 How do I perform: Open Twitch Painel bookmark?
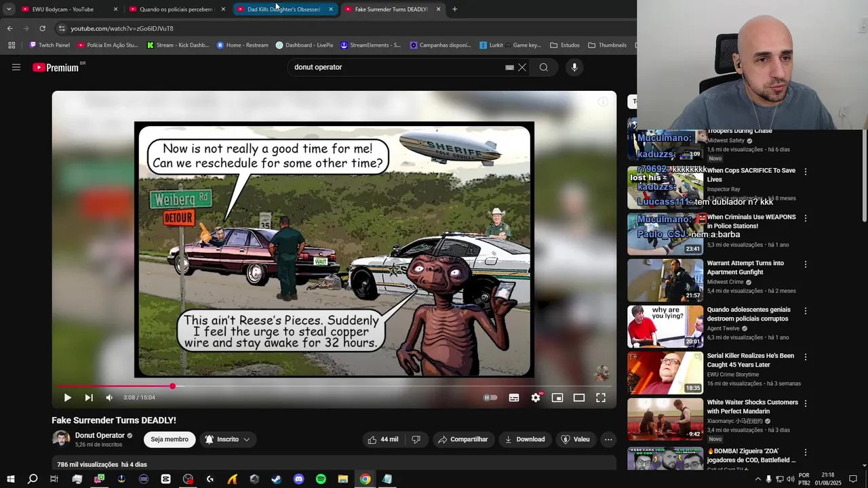[x=49, y=45]
